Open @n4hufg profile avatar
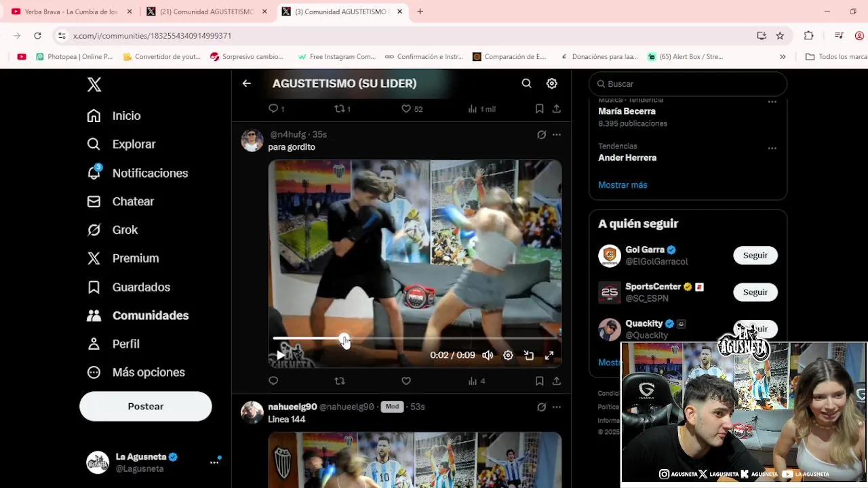This screenshot has width=868, height=488. tap(252, 140)
